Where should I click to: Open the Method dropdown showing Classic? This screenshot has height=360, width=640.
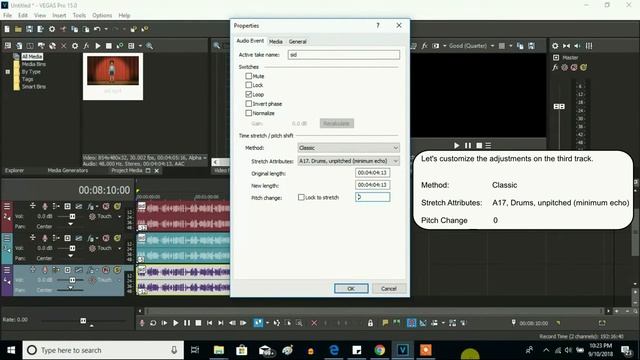349,148
